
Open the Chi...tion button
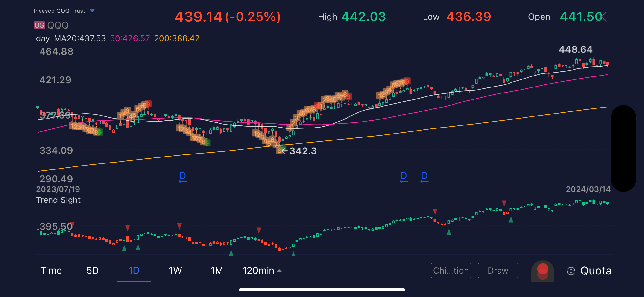click(451, 271)
